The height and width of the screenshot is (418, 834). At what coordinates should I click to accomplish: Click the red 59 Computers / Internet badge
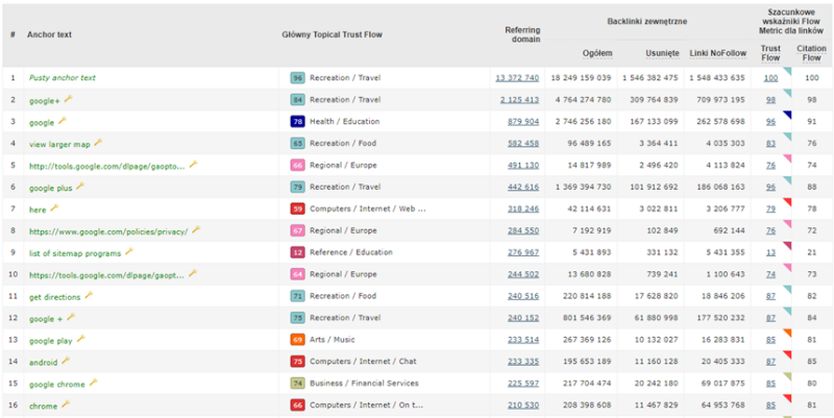click(x=297, y=209)
